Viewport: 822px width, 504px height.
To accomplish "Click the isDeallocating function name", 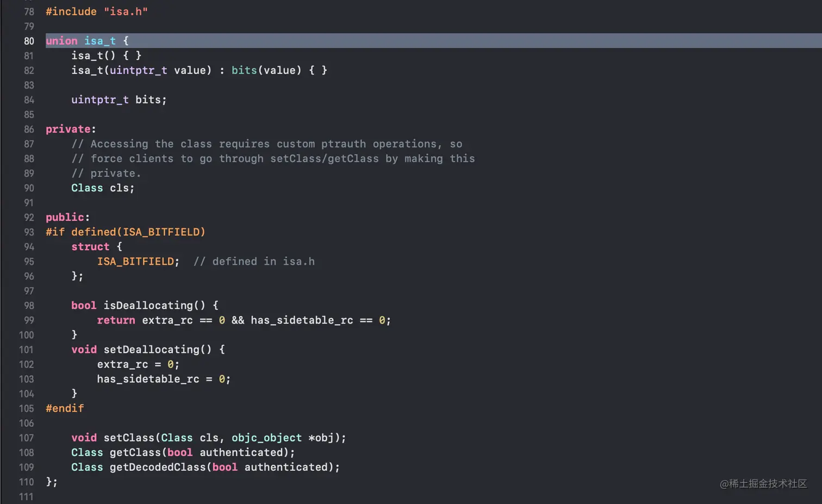I will coord(148,306).
